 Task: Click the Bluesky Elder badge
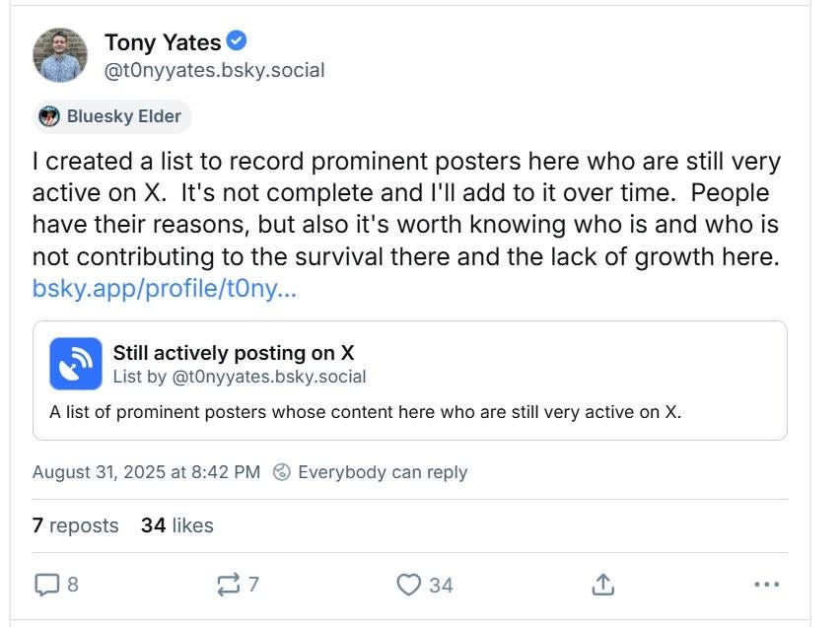pyautogui.click(x=110, y=116)
